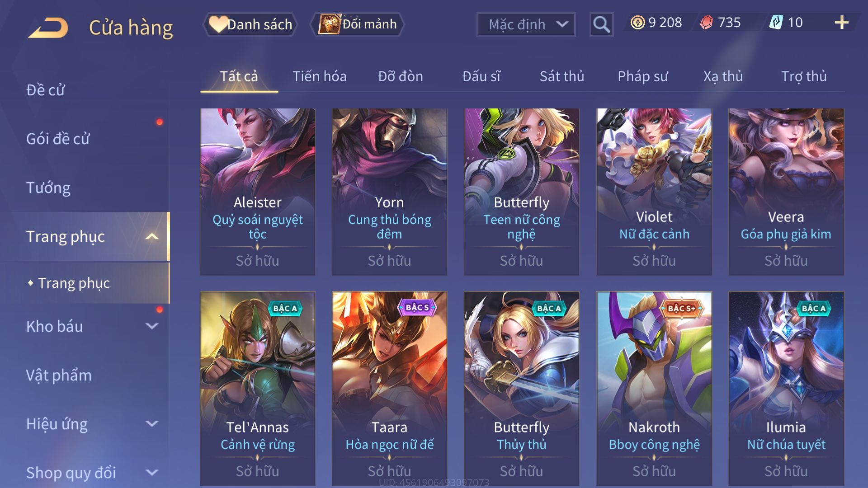Image resolution: width=868 pixels, height=488 pixels.
Task: Select Violet Nữ đặc cảnh skin card
Action: (x=654, y=192)
